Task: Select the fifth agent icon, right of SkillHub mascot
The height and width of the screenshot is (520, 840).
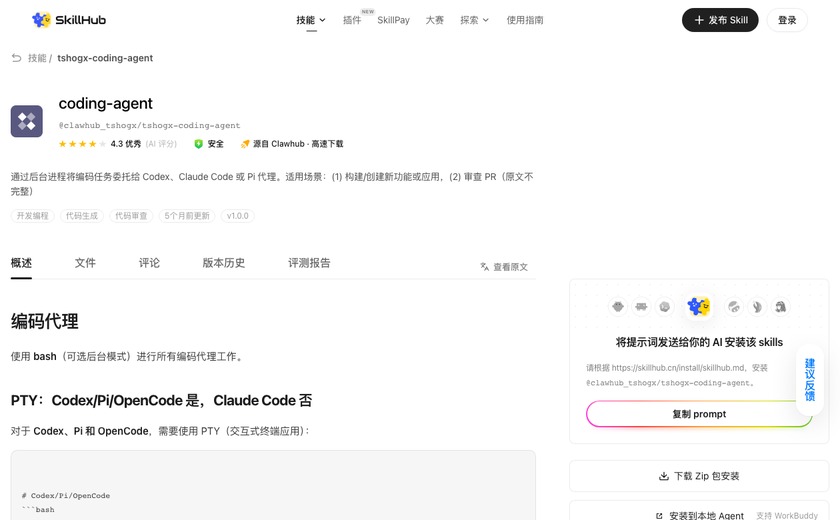Action: 734,307
